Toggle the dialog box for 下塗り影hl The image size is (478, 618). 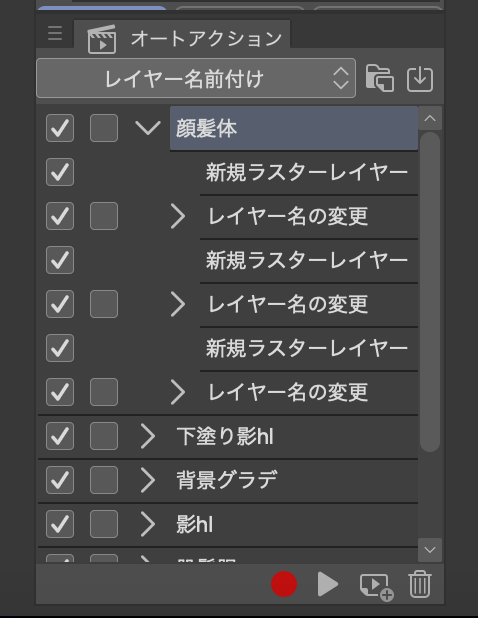(104, 436)
